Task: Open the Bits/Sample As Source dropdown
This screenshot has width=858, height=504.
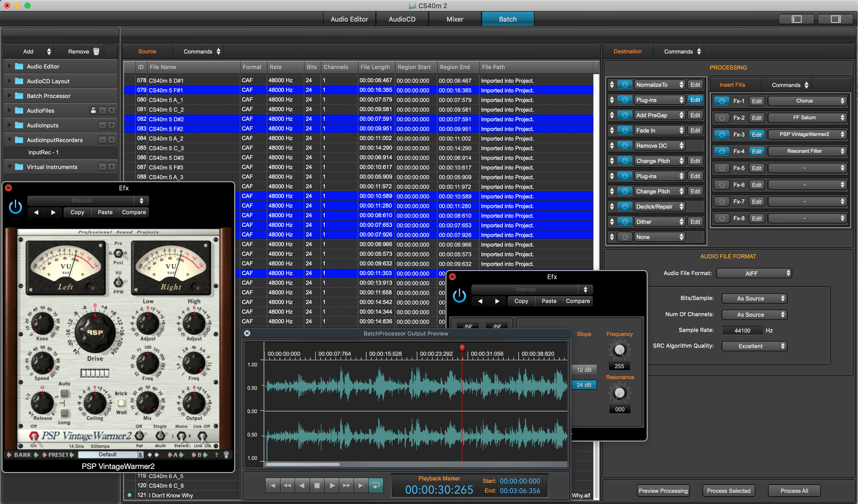Action: click(x=754, y=298)
